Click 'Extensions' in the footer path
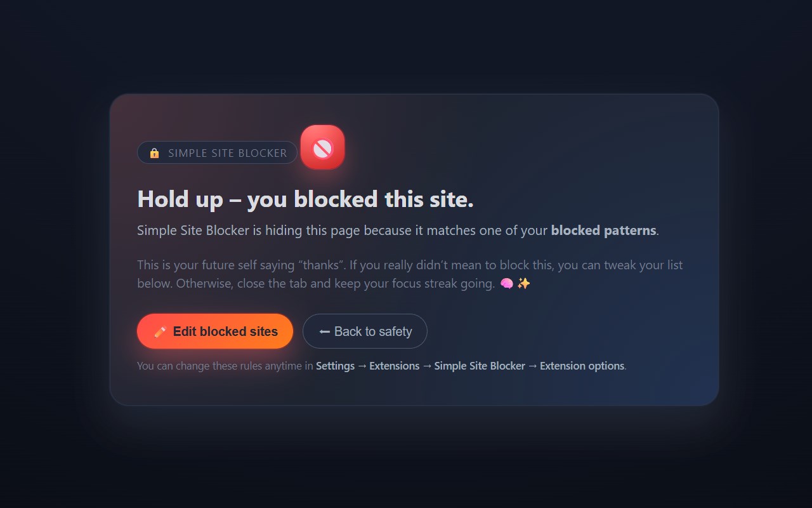 coord(394,366)
